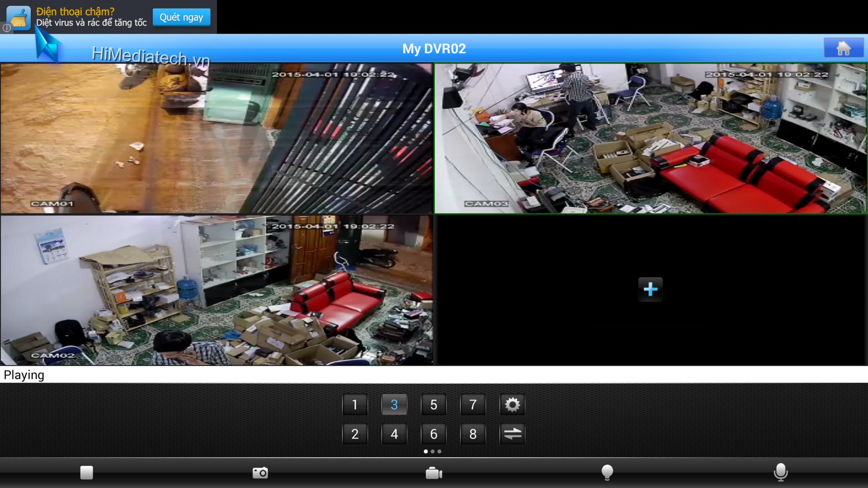Select the CAM03 video feed
The width and height of the screenshot is (868, 488).
[x=650, y=138]
